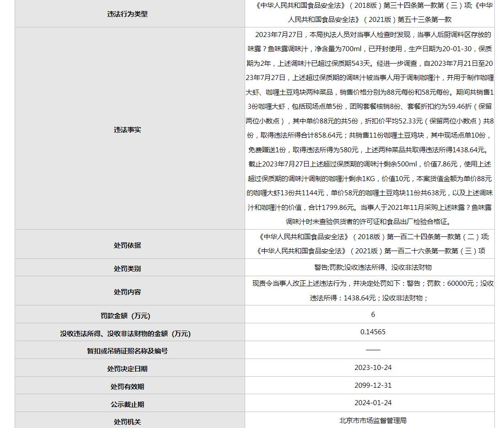
Task: Select the 处罚类别 label
Action: coord(127,268)
